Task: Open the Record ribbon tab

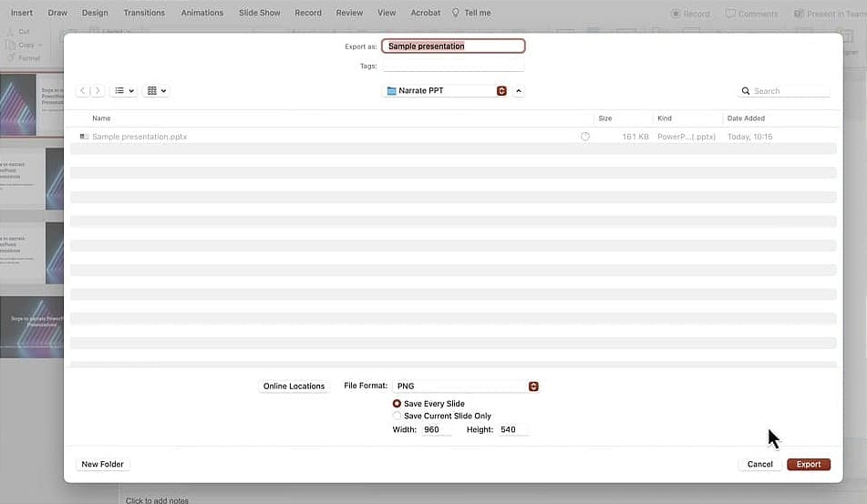Action: click(308, 13)
